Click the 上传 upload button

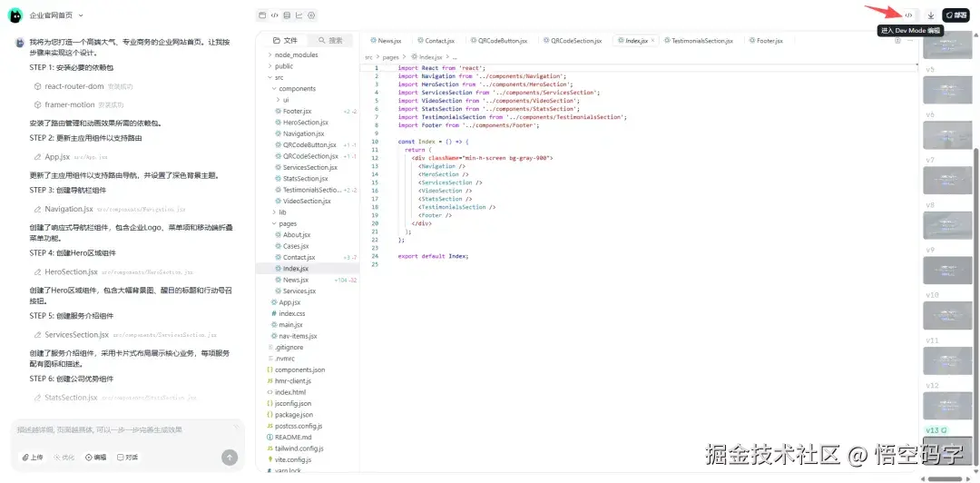pos(33,458)
